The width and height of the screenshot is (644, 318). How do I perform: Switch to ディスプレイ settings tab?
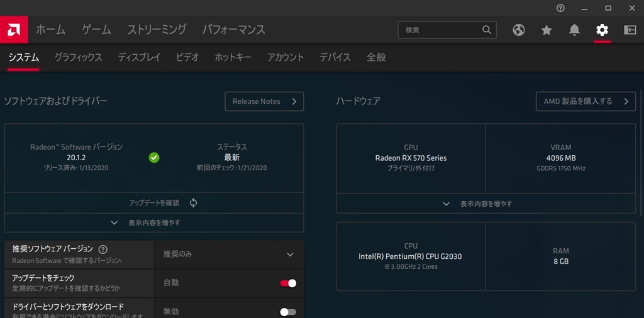[139, 57]
